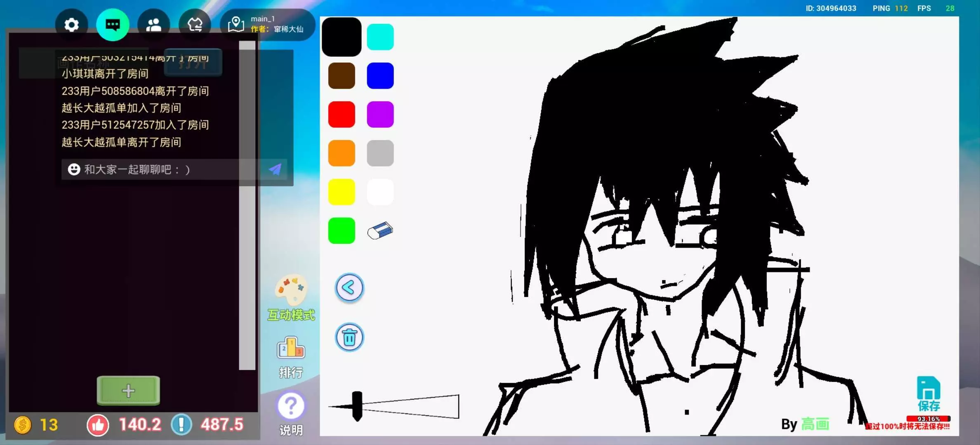This screenshot has height=445, width=980.
Task: Select the eraser tool
Action: click(x=380, y=231)
